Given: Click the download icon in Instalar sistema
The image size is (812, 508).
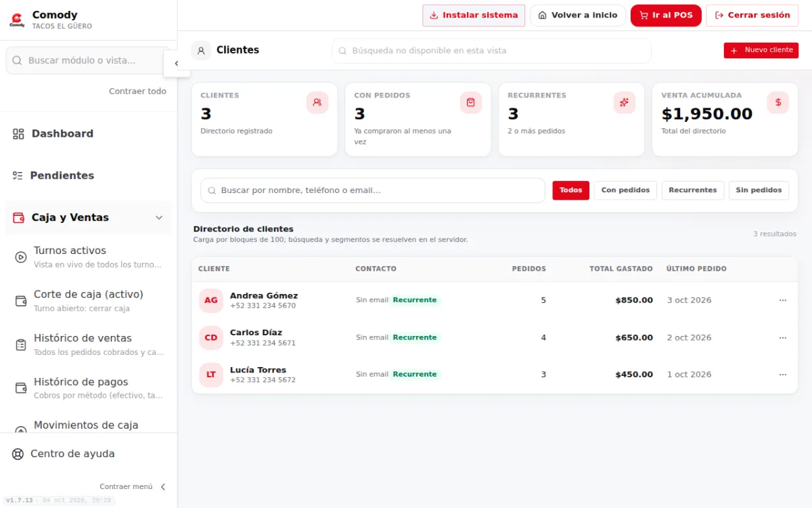Looking at the screenshot, I should click(x=434, y=16).
